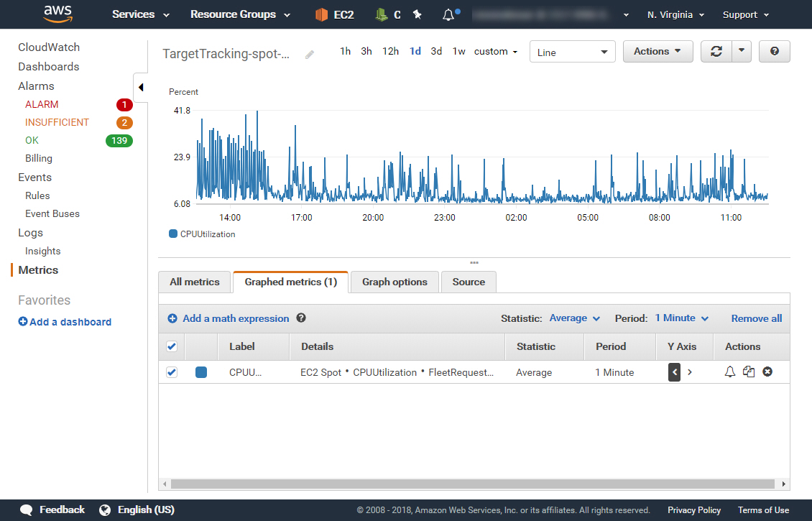Refresh the graph with circular arrows button
This screenshot has height=521, width=812.
[x=716, y=51]
